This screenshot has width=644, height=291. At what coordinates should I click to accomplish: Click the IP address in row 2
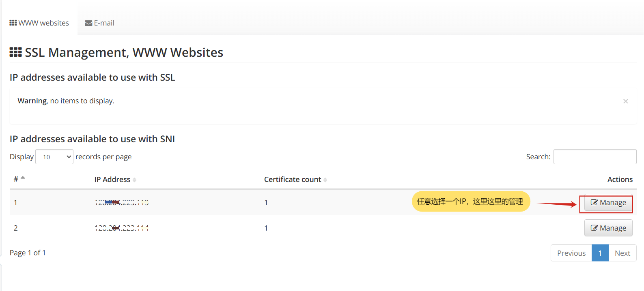(121, 228)
